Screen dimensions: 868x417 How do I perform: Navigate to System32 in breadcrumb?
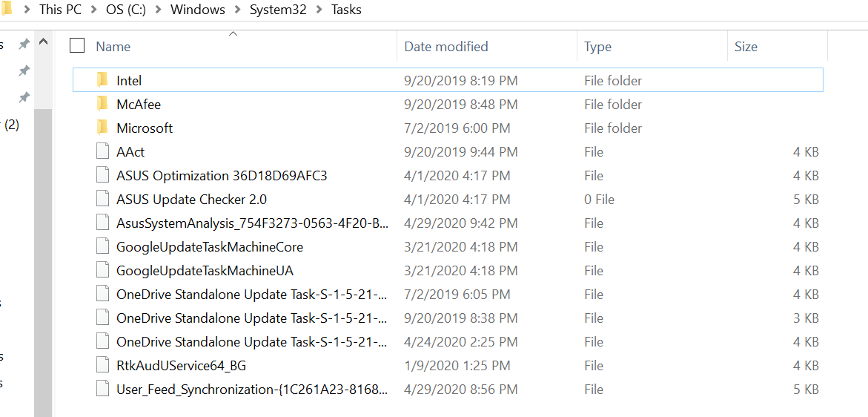click(x=278, y=10)
